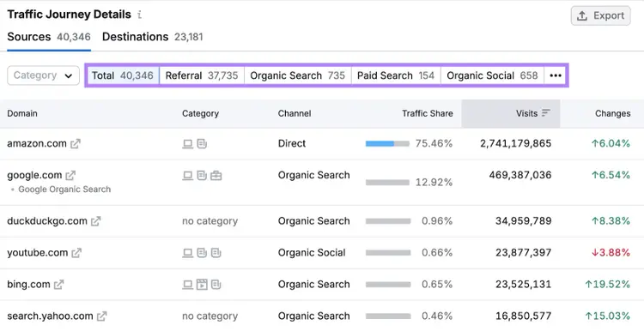Click the 23,525,131 visits value
Viewport: 644px width, 331px height.
[x=523, y=284]
